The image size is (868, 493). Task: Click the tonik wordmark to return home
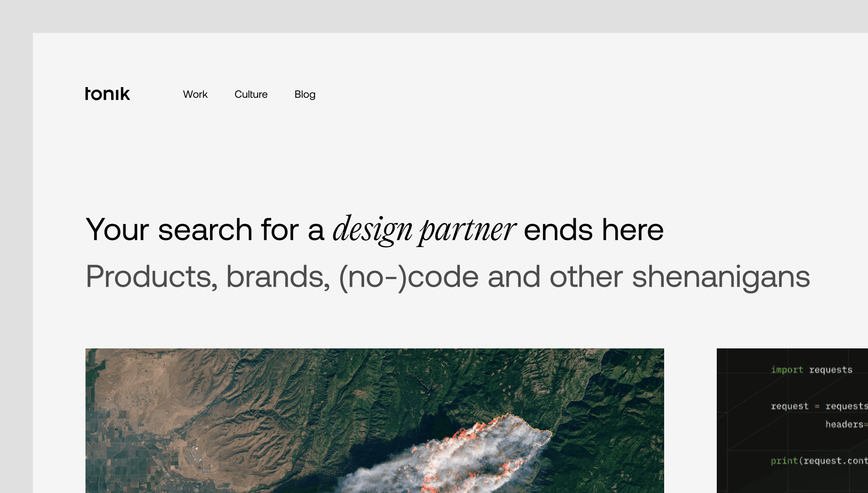tap(107, 94)
